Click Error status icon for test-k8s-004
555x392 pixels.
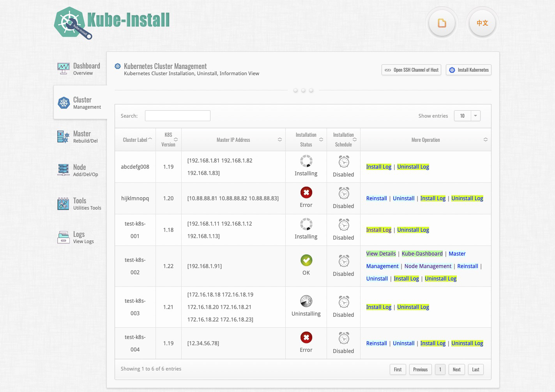click(306, 337)
